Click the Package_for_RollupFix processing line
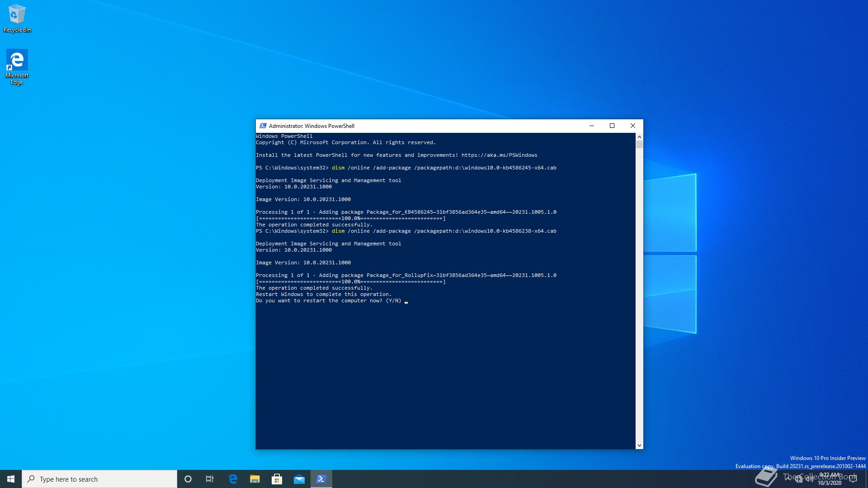This screenshot has height=488, width=868. point(406,275)
